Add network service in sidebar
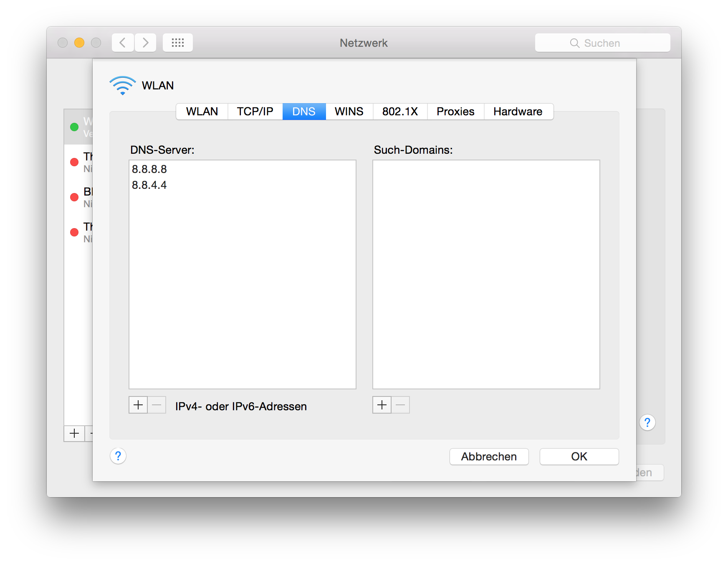The image size is (728, 564). pos(74,433)
